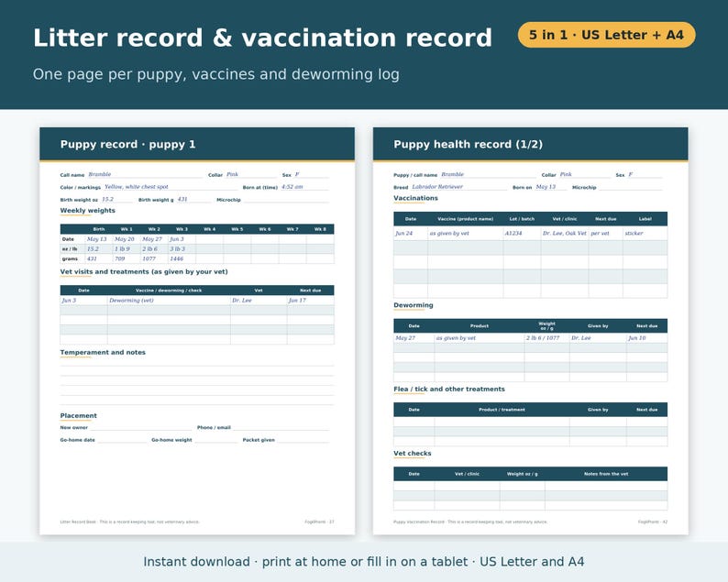Click the '5 in 1 · US Letter + A4' badge
Viewport: 728px width, 582px height.
[x=606, y=35]
